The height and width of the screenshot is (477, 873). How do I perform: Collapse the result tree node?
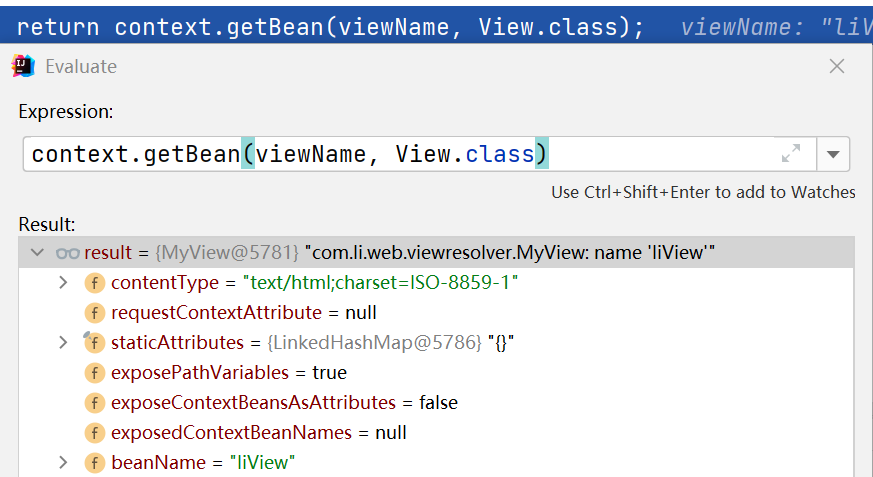point(38,253)
